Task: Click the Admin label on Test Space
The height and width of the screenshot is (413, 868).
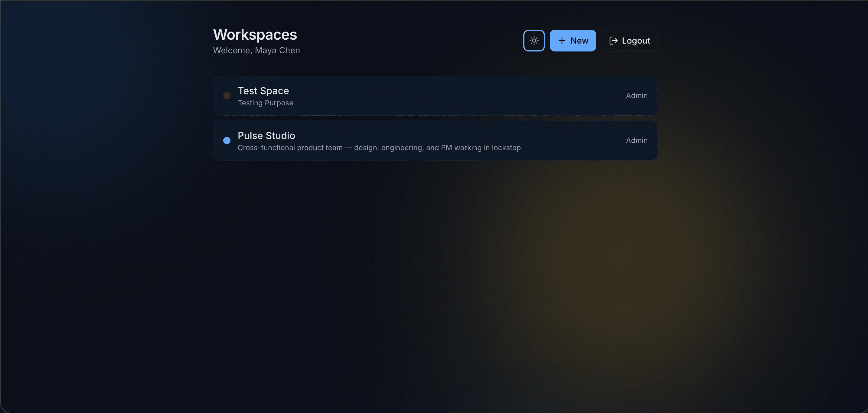Action: [x=637, y=96]
